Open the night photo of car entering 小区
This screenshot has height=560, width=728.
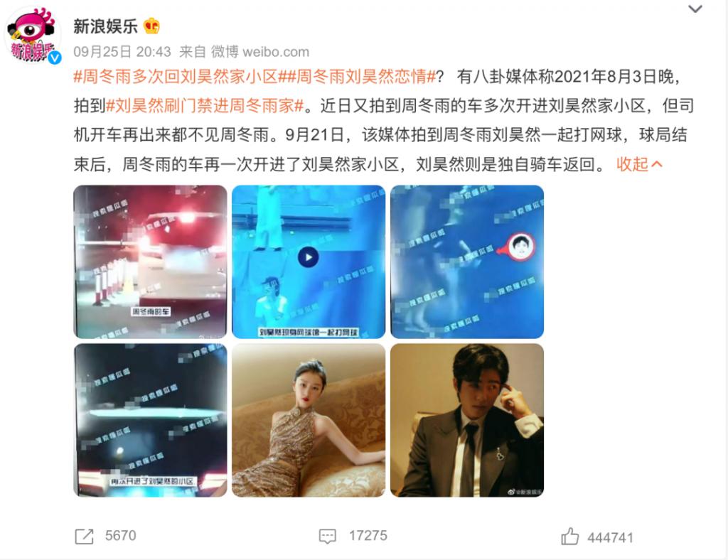point(150,420)
